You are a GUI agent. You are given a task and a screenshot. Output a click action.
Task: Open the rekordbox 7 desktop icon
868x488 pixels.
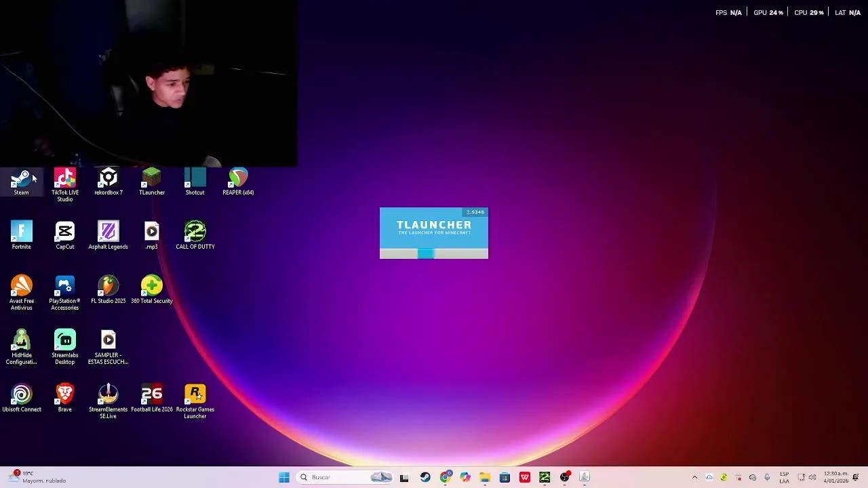[108, 182]
